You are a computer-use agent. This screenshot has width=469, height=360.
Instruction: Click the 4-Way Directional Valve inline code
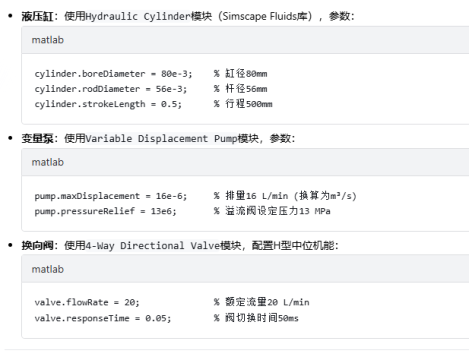coord(153,246)
